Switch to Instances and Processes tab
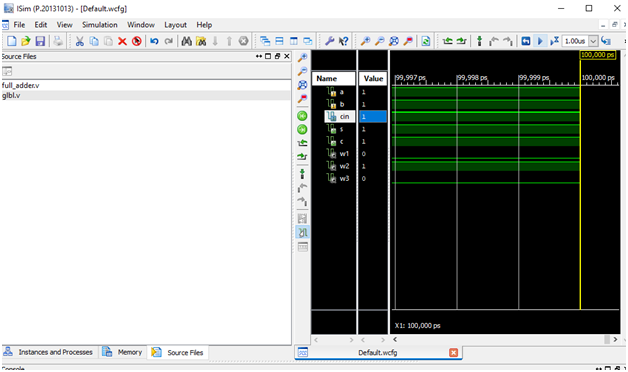Viewport: 628px width, 372px height. (x=49, y=352)
